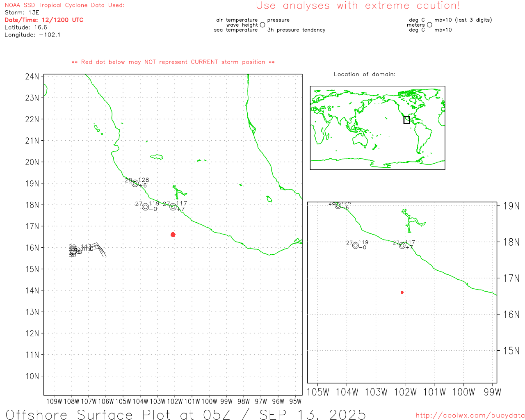Click the '+6' pressure tendency on main map
This screenshot has width=525, height=420.
[x=143, y=186]
